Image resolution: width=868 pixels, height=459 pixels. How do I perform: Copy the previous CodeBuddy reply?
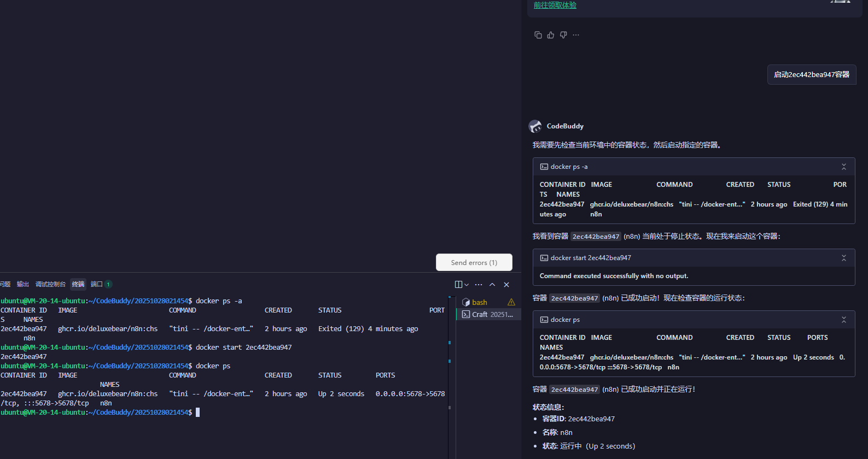[538, 35]
